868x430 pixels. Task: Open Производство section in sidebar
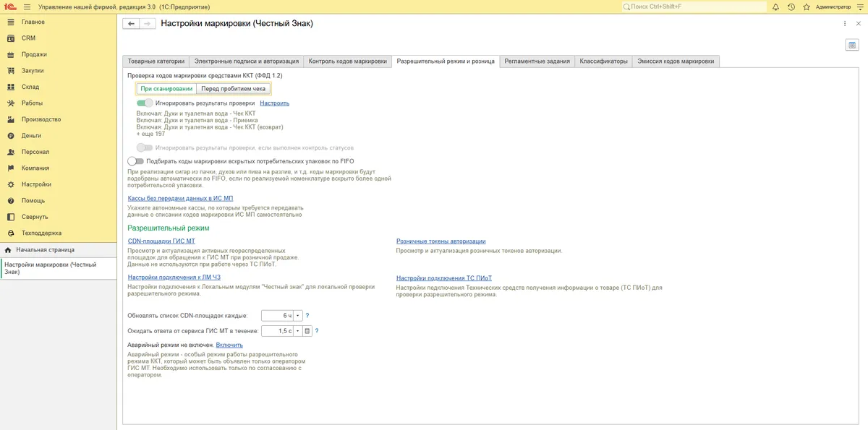(58, 119)
